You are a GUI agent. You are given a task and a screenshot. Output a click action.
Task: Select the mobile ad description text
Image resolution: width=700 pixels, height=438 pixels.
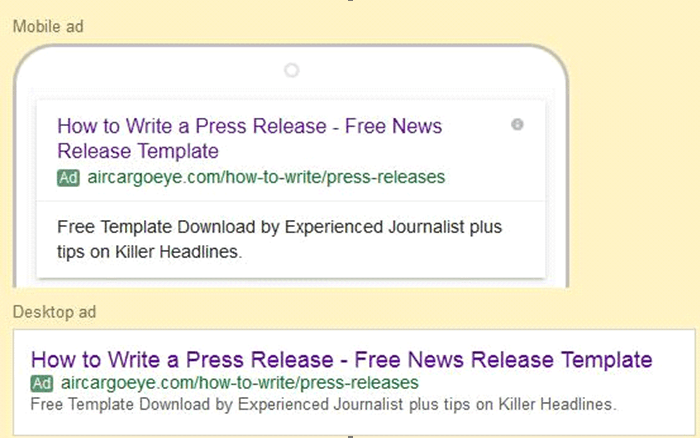pos(279,239)
